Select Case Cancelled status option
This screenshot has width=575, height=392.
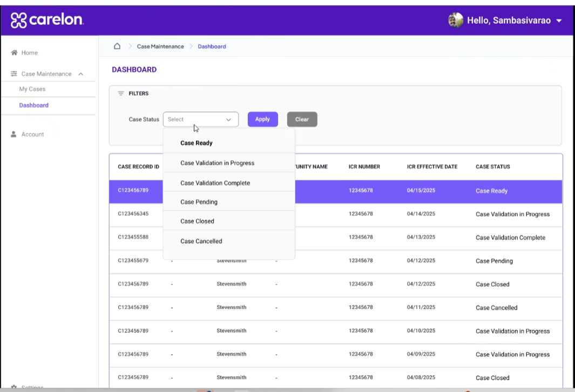[x=201, y=241]
